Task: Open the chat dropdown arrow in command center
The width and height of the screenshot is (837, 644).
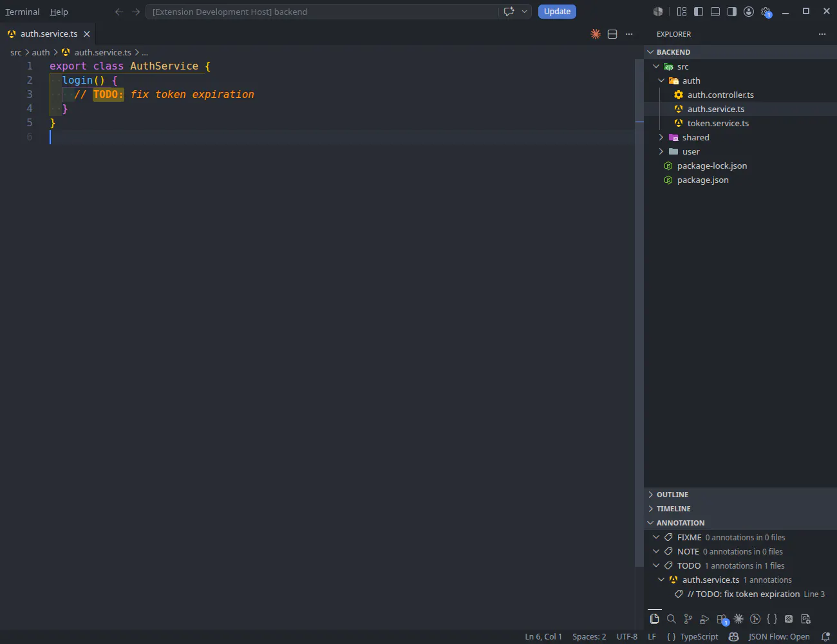Action: [524, 12]
